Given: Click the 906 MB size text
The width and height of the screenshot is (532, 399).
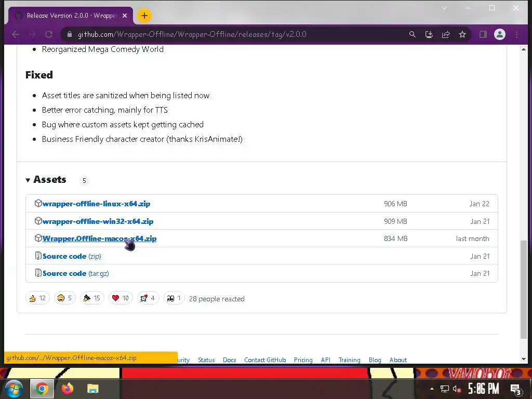Looking at the screenshot, I should tap(395, 204).
